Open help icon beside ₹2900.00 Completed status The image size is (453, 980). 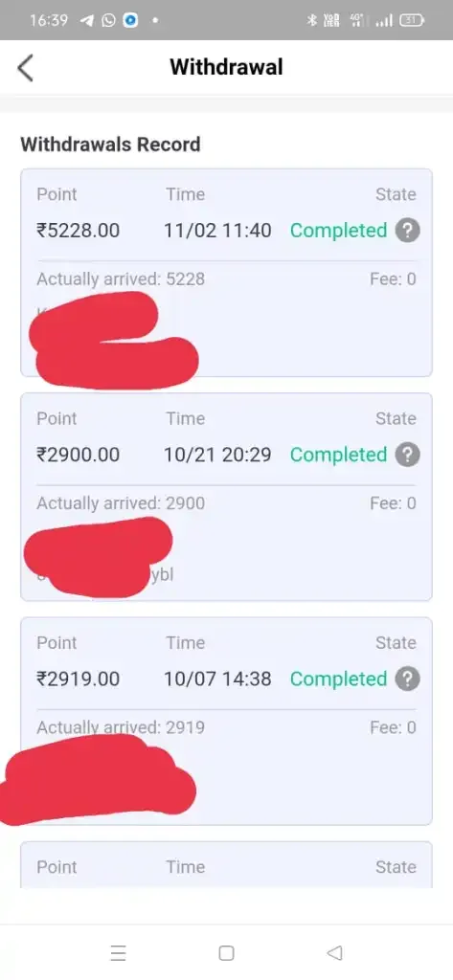point(407,455)
